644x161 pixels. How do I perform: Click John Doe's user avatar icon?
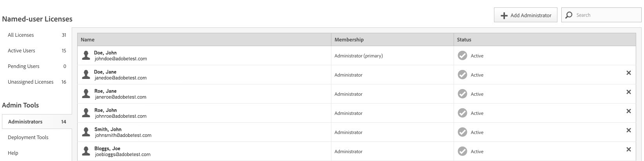tap(86, 55)
